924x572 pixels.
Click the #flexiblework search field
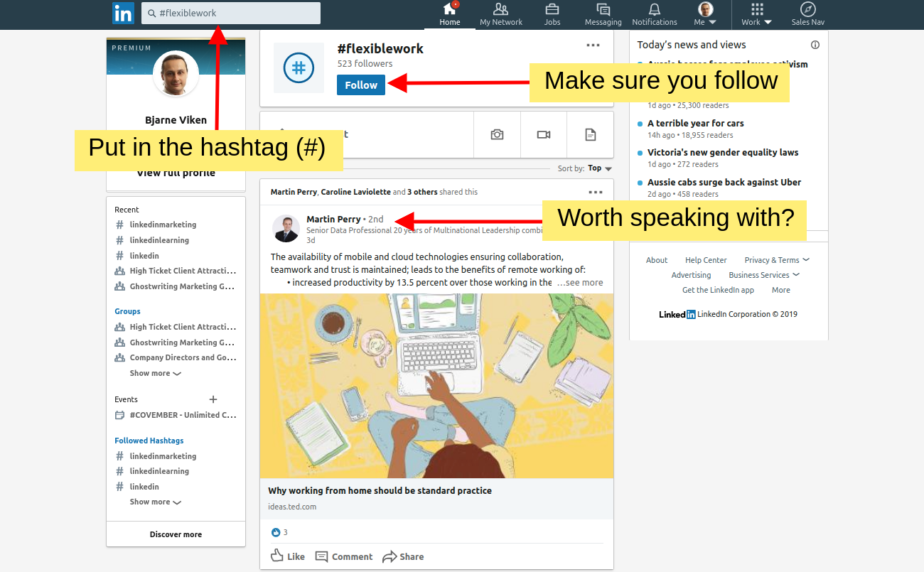click(x=231, y=13)
